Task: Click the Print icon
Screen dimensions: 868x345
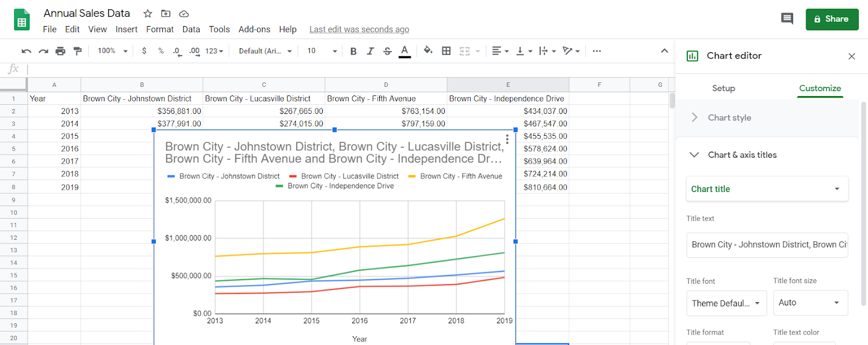Action: 60,51
